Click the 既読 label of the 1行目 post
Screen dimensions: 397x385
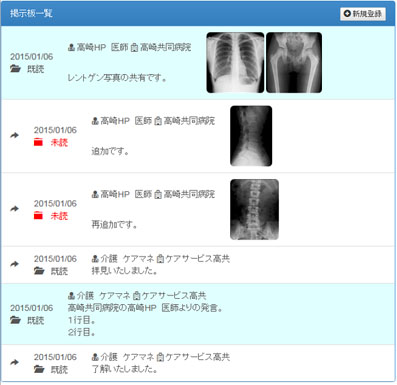pos(36,321)
